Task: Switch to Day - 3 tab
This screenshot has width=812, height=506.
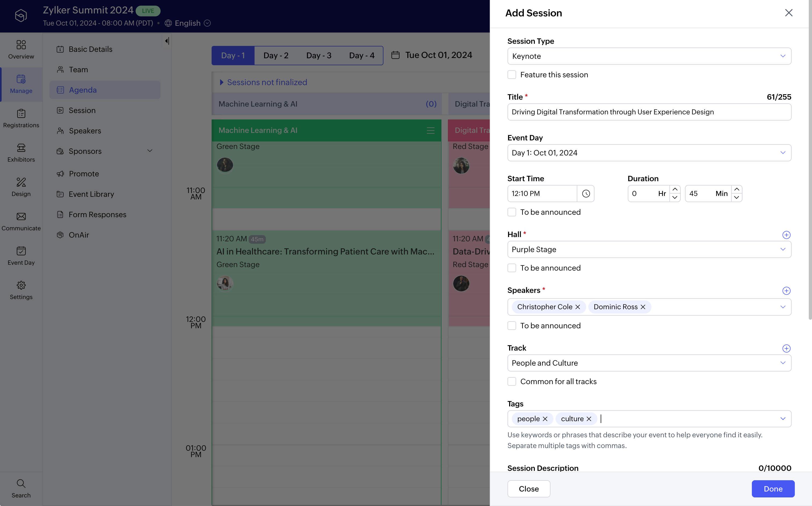Action: [319, 56]
